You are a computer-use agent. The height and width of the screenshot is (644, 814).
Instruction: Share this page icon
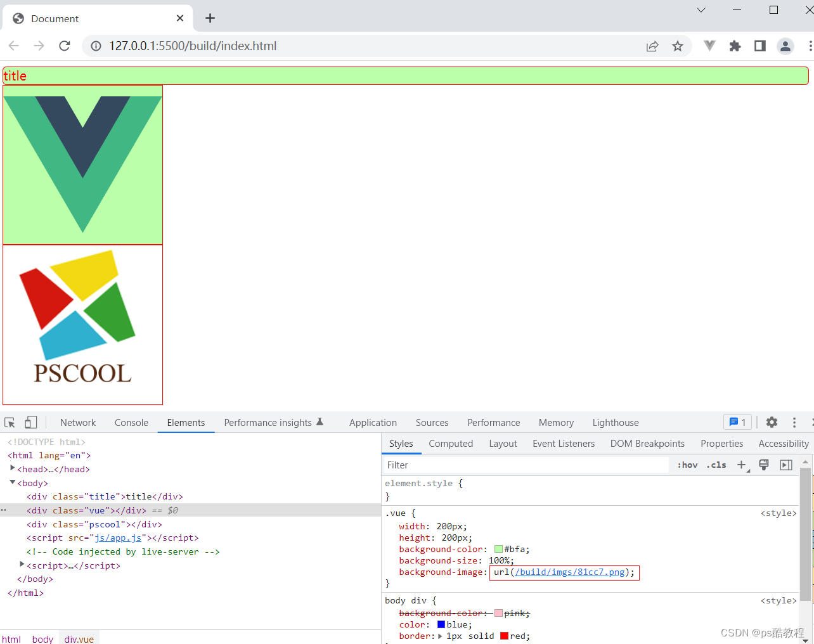(x=652, y=46)
